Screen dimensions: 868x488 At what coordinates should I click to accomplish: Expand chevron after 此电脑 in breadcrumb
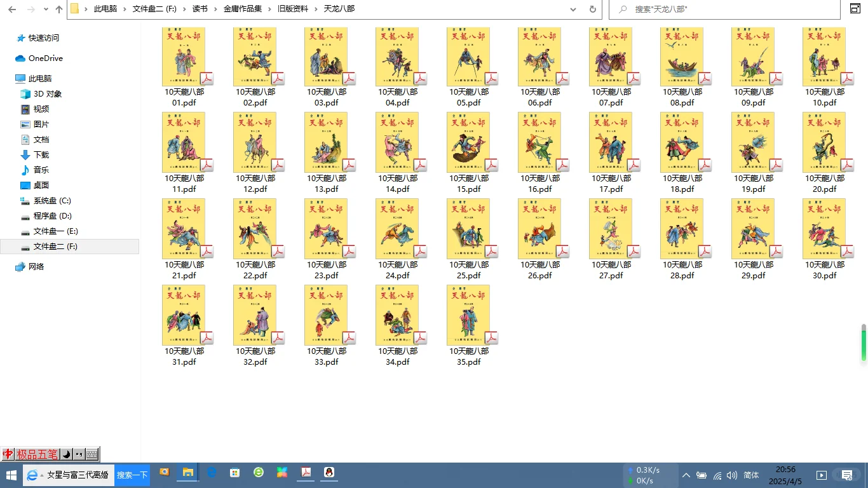click(x=125, y=10)
